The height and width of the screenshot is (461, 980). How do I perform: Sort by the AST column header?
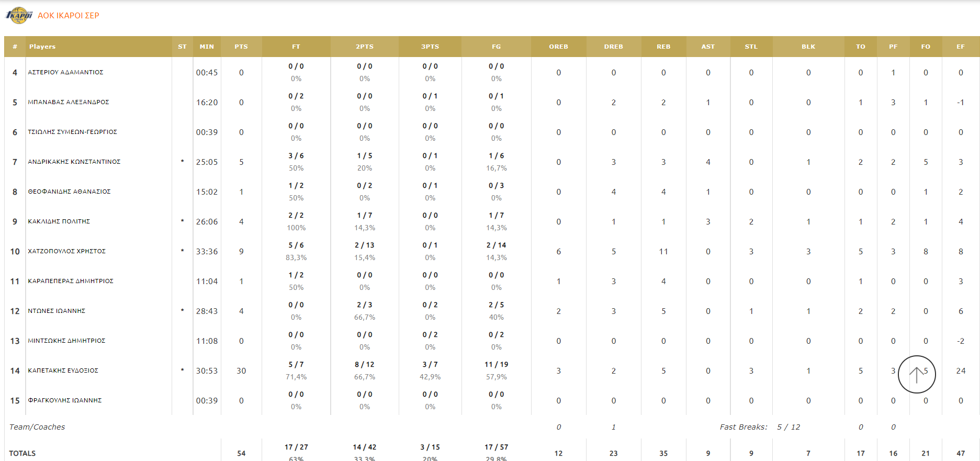click(x=708, y=47)
